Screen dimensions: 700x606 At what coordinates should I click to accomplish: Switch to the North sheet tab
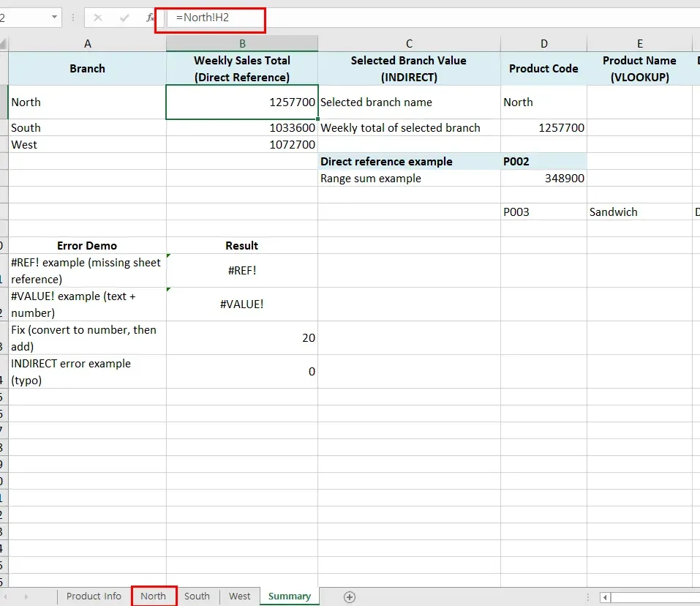pos(153,596)
